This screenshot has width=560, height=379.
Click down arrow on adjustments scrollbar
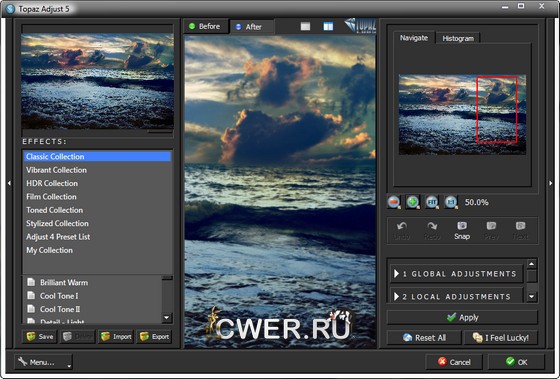[532, 296]
